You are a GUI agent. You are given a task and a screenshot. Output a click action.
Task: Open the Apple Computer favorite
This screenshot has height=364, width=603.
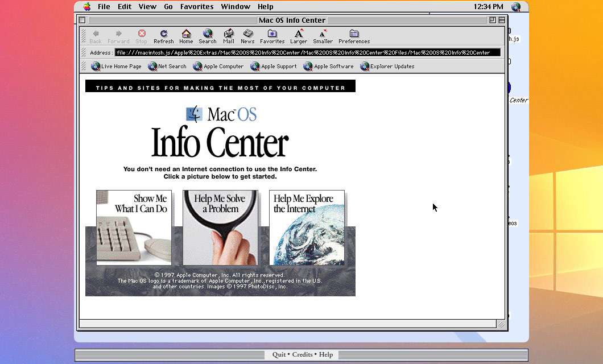218,67
